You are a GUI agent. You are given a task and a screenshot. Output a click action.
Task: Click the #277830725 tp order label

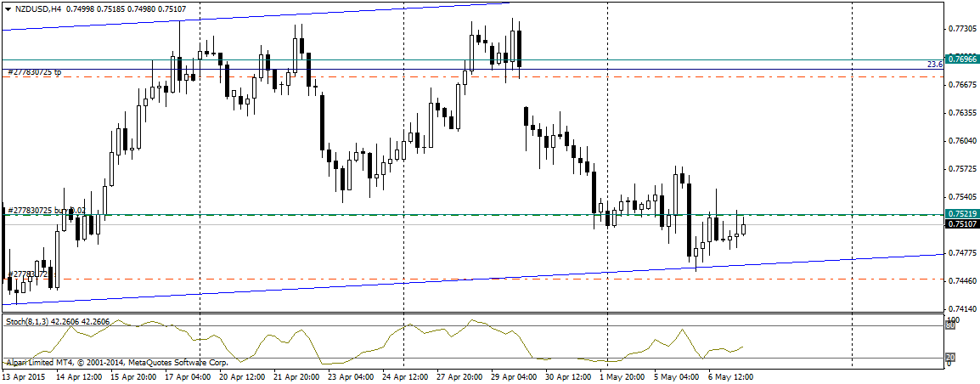[x=35, y=73]
